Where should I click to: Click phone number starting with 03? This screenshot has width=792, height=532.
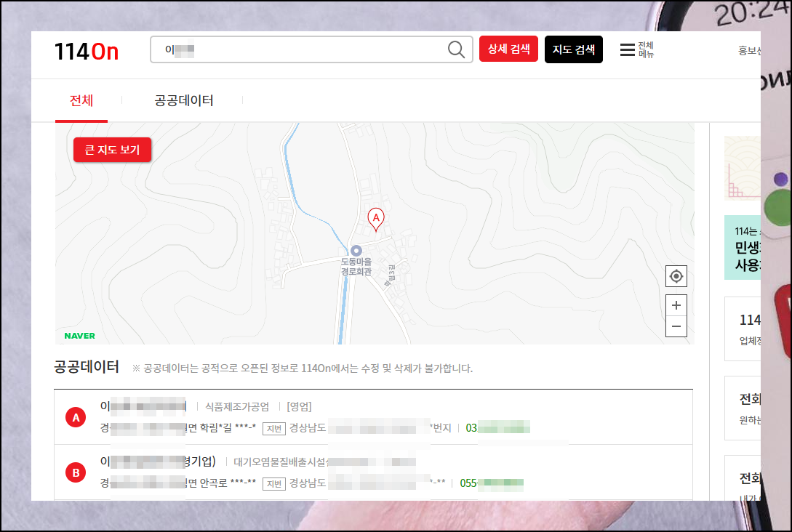[x=497, y=428]
